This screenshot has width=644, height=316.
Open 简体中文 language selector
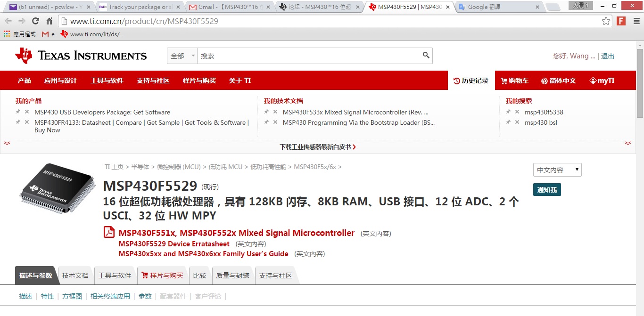pos(558,81)
